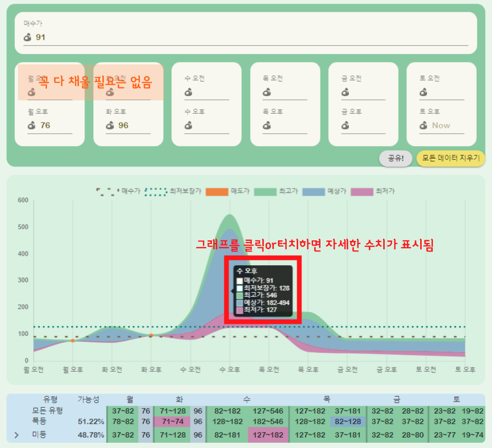Click the 유형 column header

click(x=50, y=399)
